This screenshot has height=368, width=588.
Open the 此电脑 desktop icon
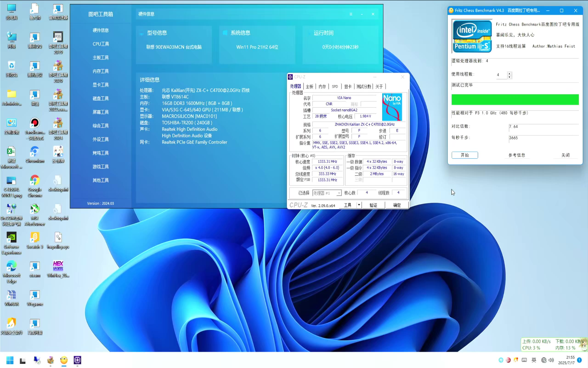[11, 12]
